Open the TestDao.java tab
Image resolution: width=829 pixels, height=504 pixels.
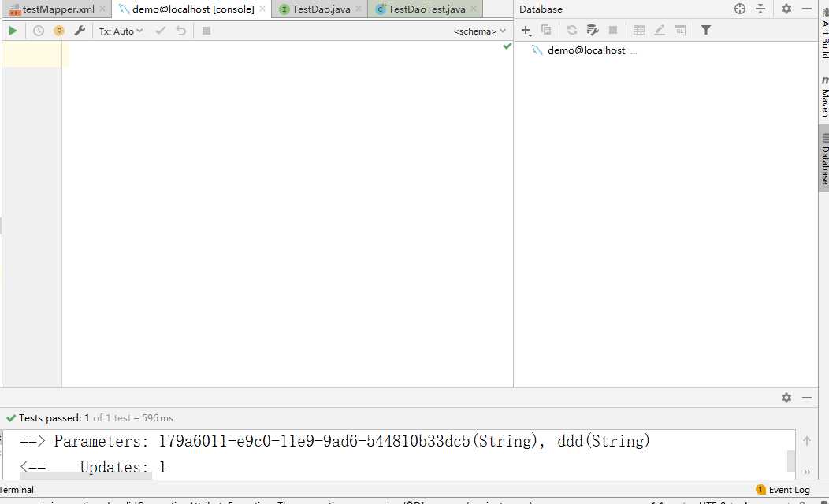(x=321, y=9)
